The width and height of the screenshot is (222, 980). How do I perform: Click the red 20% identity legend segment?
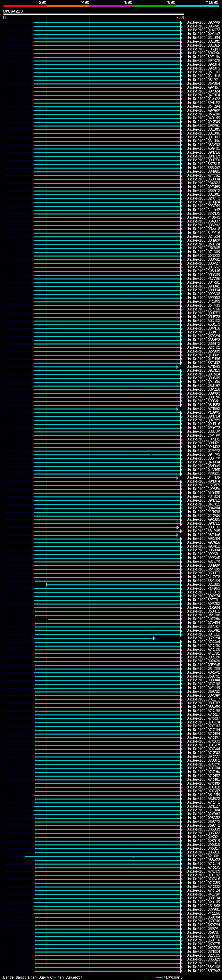[x=25, y=6]
